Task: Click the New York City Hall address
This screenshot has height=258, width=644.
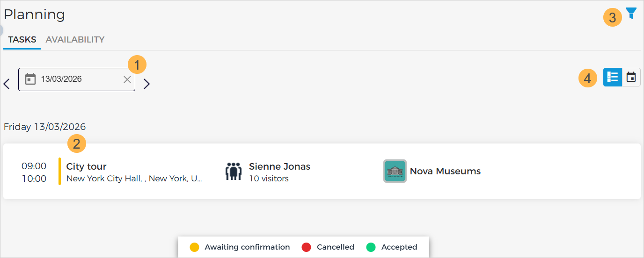Action: click(134, 179)
